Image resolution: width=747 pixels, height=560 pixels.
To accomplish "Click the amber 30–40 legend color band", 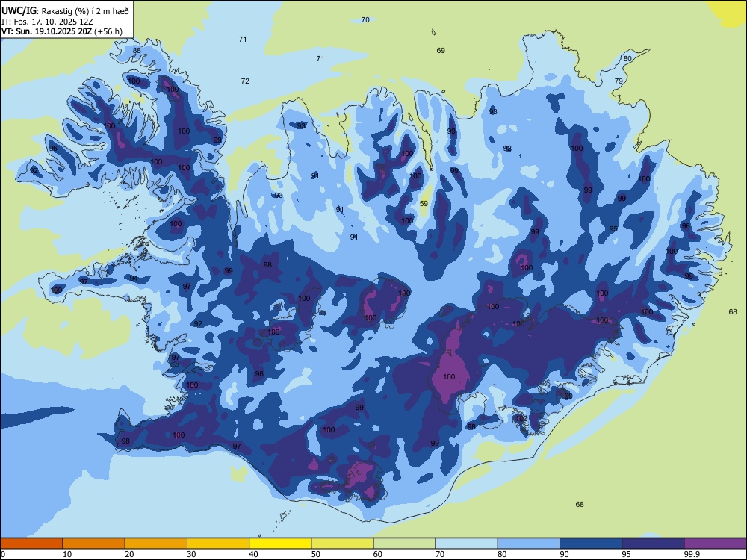I will (x=218, y=544).
